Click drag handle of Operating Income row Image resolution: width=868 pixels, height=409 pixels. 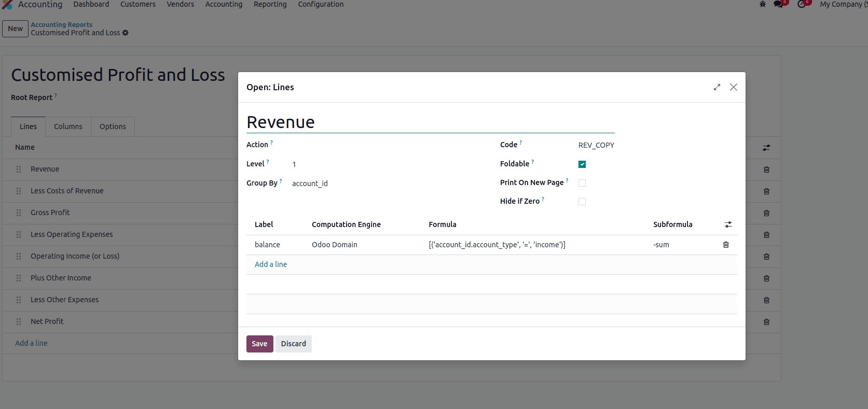point(19,257)
